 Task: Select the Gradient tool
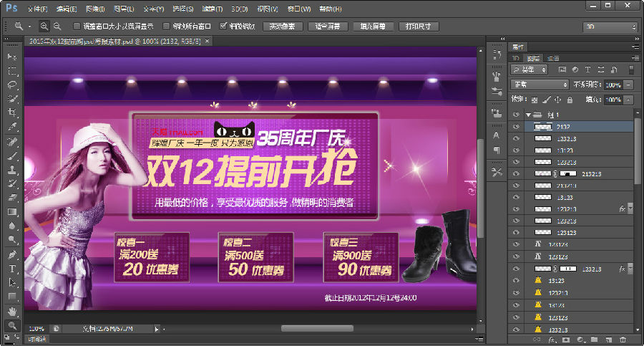[12, 212]
